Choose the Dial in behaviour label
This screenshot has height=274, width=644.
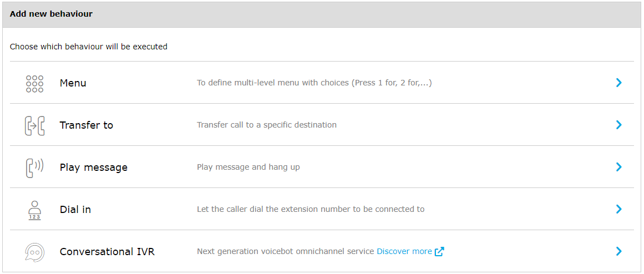coord(75,210)
